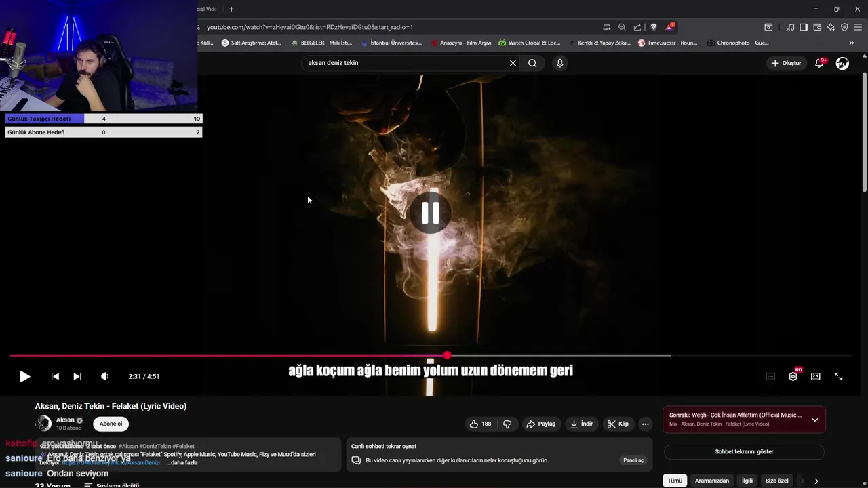Open player settings gear
The image size is (868, 488).
(x=793, y=376)
